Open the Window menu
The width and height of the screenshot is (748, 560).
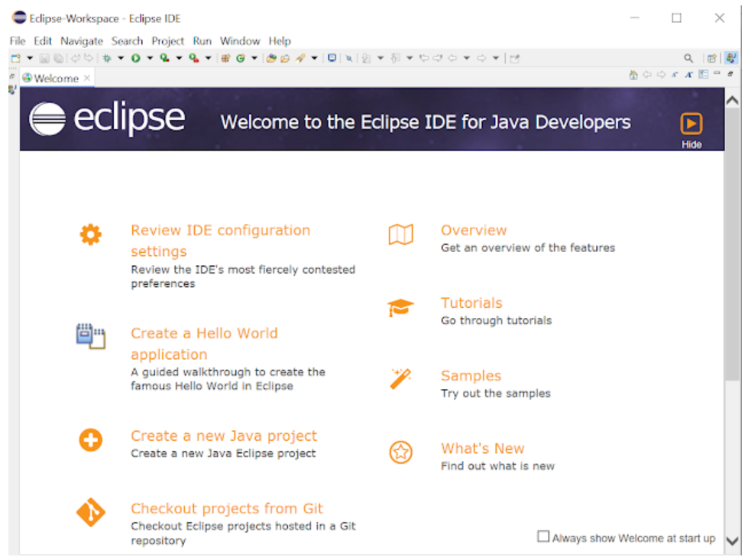coord(239,41)
